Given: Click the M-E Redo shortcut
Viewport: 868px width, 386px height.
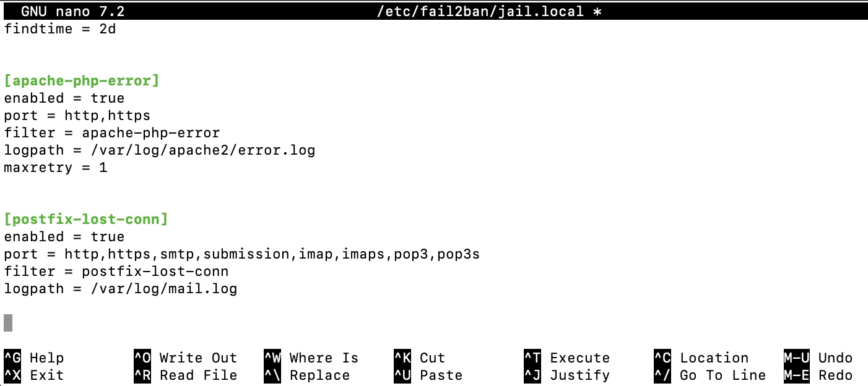Looking at the screenshot, I should tap(818, 375).
